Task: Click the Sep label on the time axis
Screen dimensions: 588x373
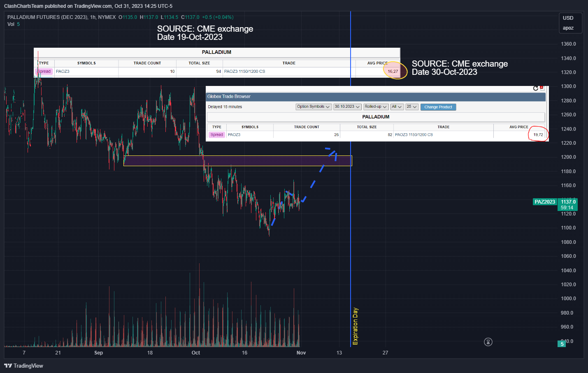Action: [x=98, y=353]
